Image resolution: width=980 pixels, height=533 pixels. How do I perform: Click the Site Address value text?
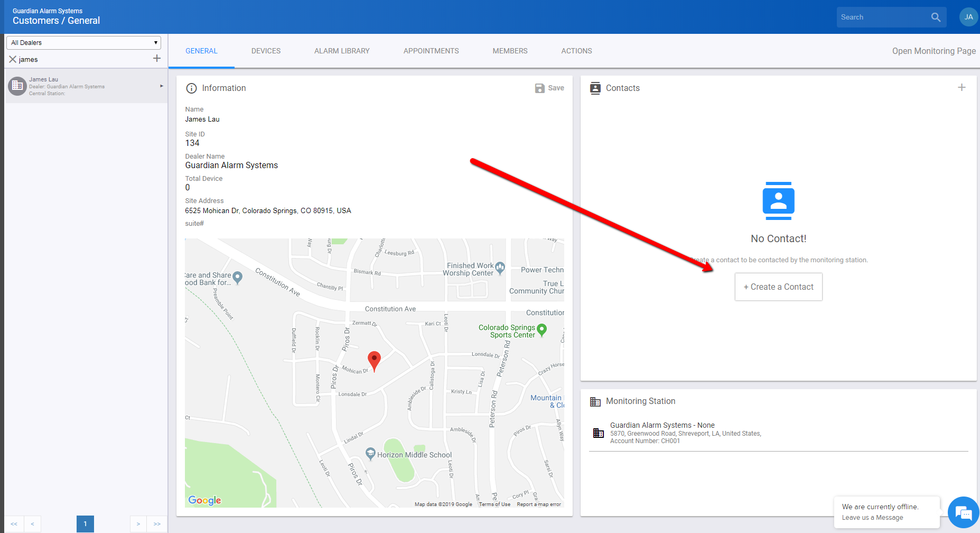pos(268,211)
